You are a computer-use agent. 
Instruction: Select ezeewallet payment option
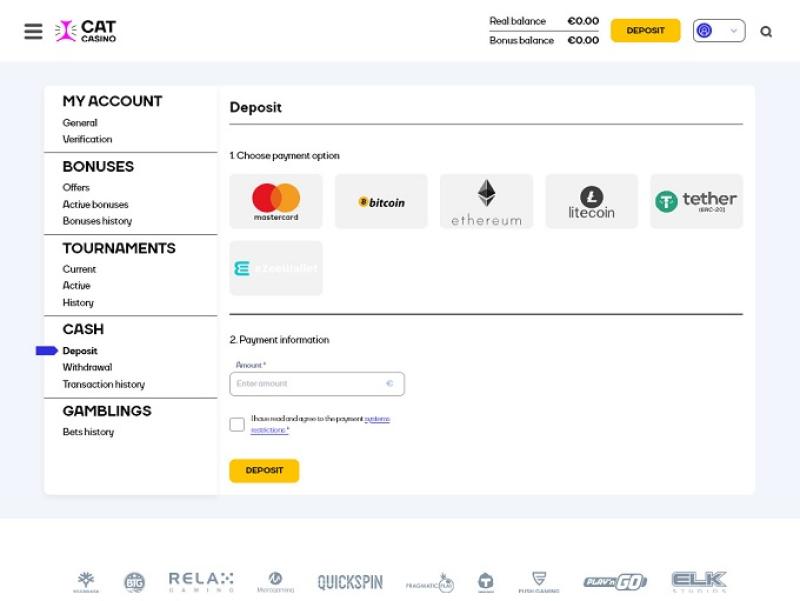[276, 268]
